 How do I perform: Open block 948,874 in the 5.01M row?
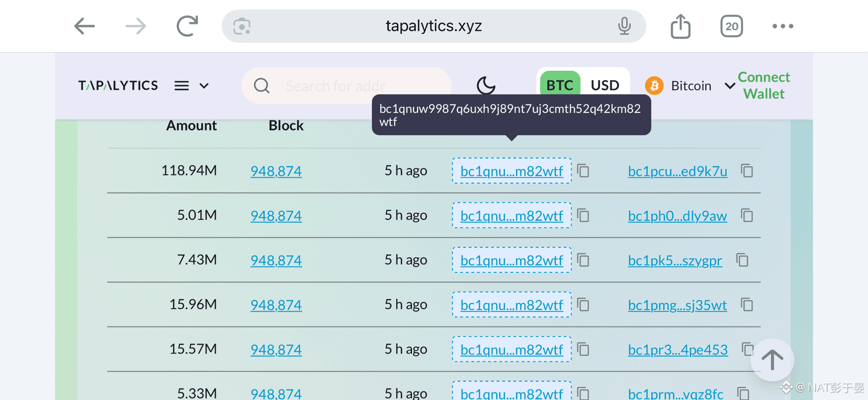pyautogui.click(x=276, y=215)
